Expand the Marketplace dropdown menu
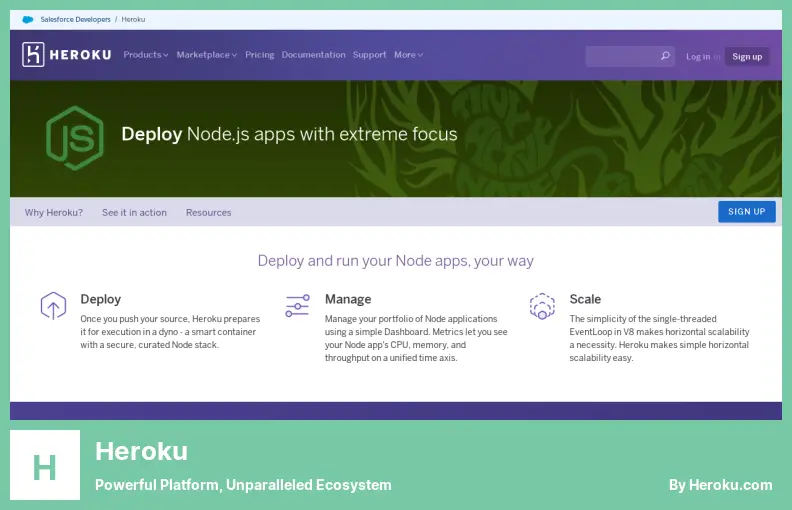Screen dimensions: 792x510 point(207,55)
